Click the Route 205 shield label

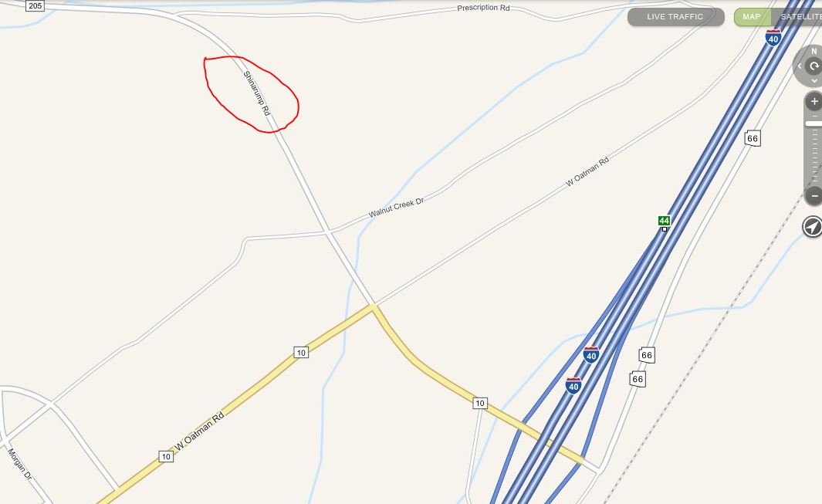tap(36, 5)
